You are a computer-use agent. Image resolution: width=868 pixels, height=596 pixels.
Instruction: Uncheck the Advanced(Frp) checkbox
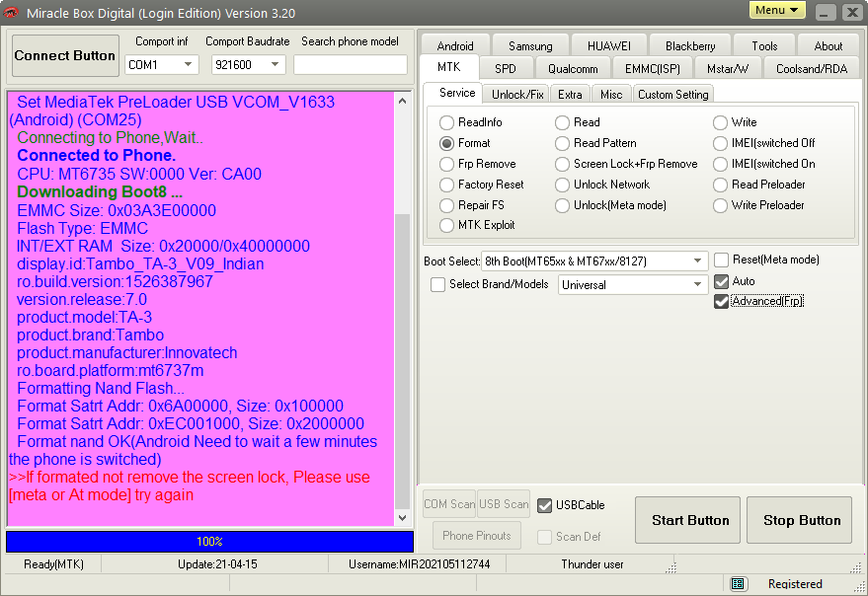coord(721,302)
